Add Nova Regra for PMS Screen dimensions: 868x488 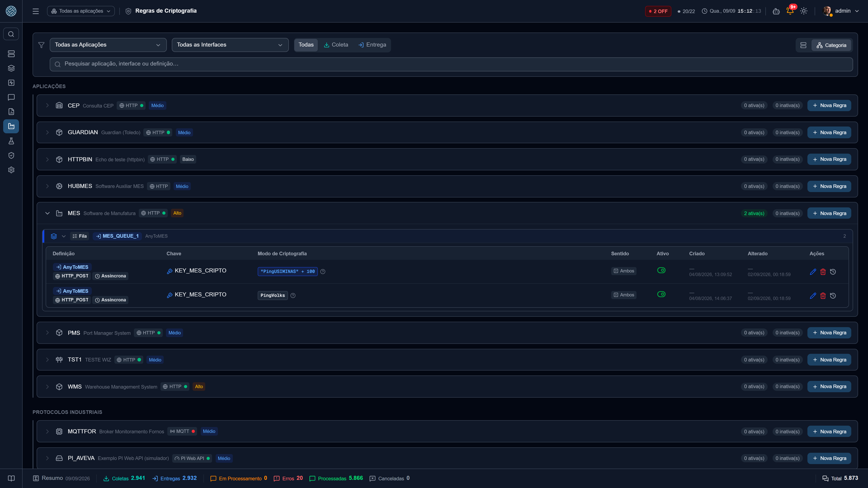tap(829, 333)
